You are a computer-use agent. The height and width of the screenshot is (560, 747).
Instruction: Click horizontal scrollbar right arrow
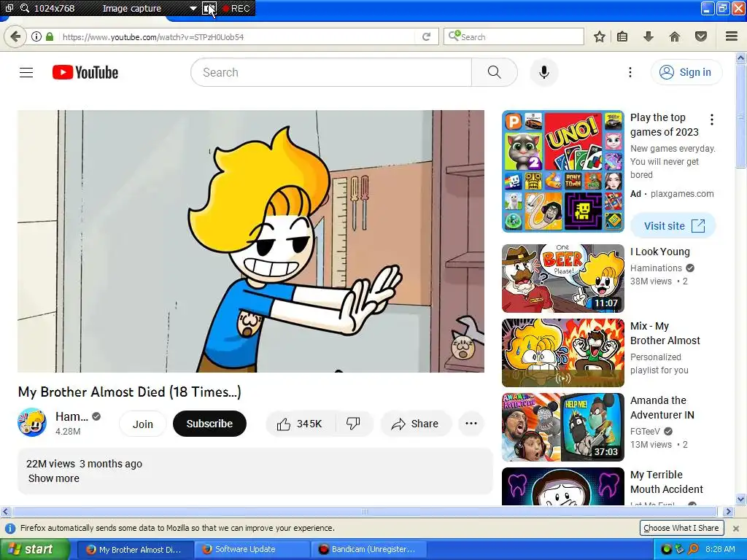(728, 512)
